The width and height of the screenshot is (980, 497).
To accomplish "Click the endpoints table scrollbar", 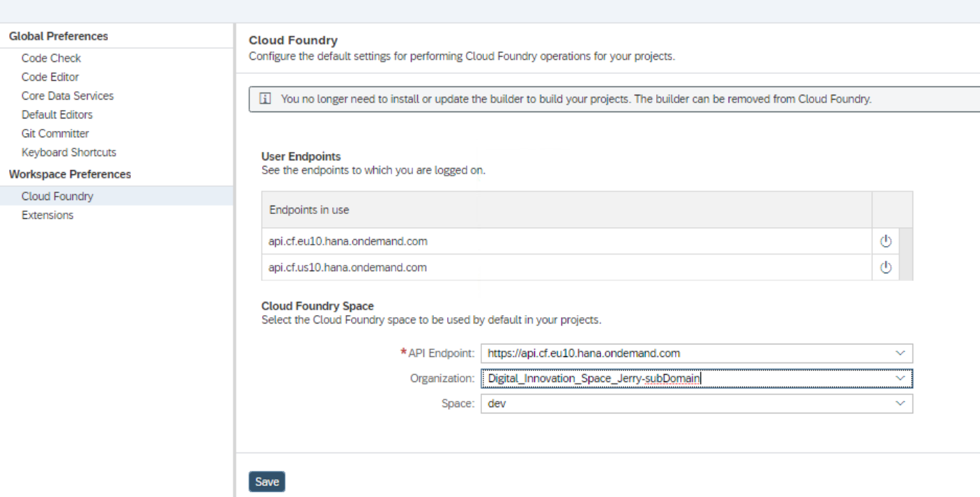I will pyautogui.click(x=905, y=254).
